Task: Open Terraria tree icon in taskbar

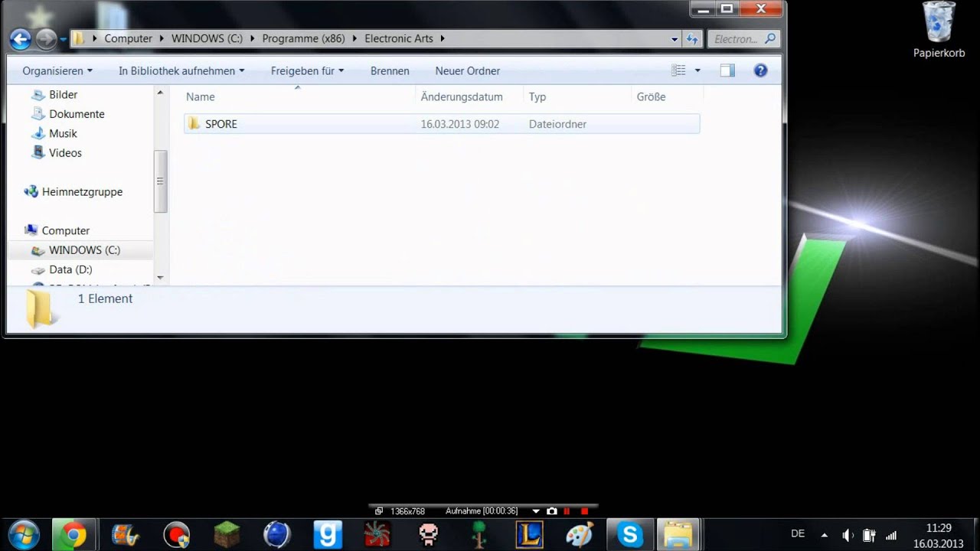Action: (x=479, y=534)
